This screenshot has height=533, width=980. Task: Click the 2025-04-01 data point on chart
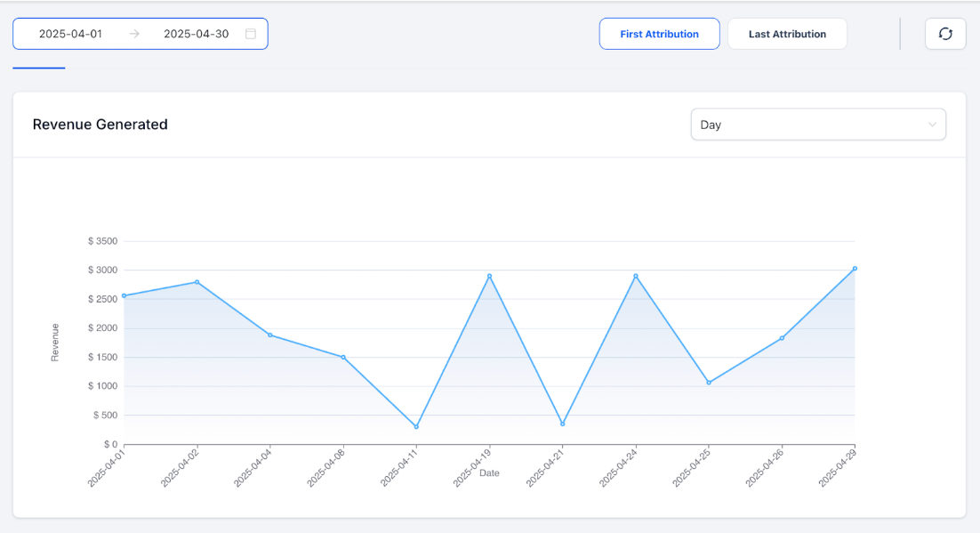(x=124, y=296)
